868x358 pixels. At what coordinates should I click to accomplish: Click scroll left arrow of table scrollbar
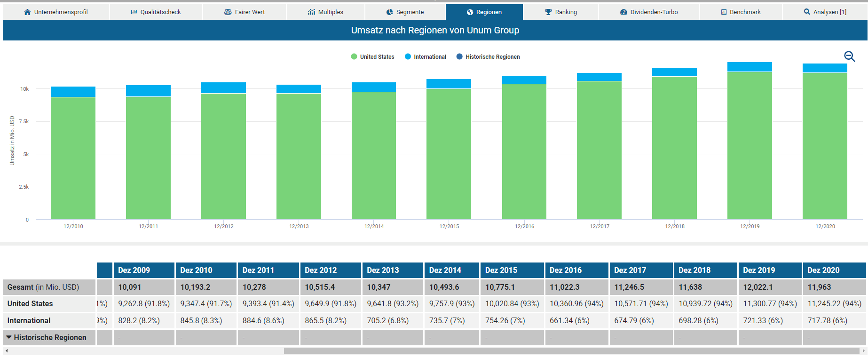pyautogui.click(x=7, y=350)
